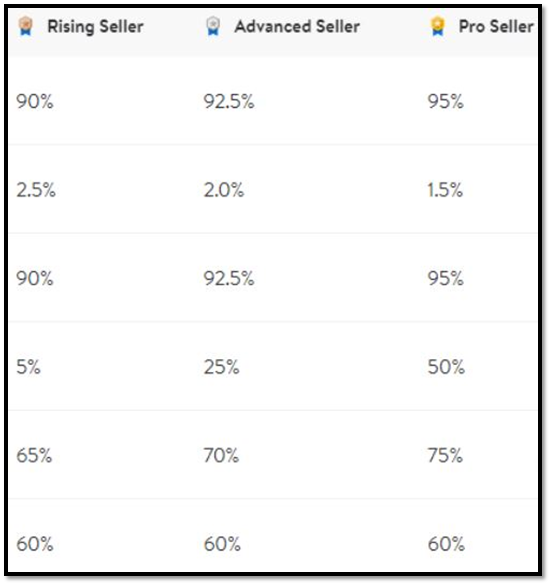Click the 65% Rising Seller value

[x=34, y=456]
